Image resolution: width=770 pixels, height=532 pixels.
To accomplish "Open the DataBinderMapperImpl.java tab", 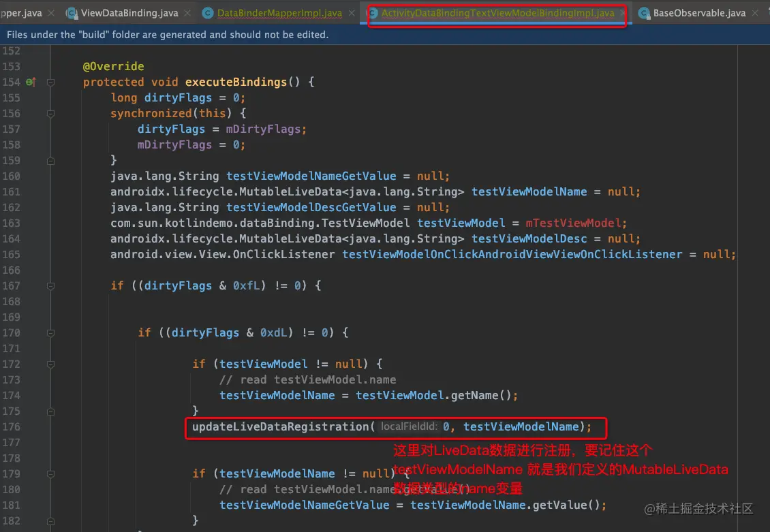I will [x=279, y=13].
